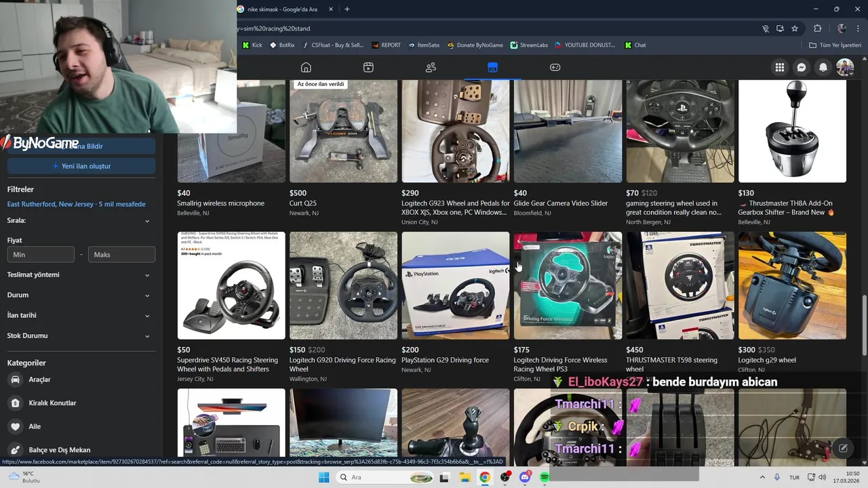Viewport: 868px width, 488px height.
Task: Open the CSFloat bookmark
Action: coord(333,45)
